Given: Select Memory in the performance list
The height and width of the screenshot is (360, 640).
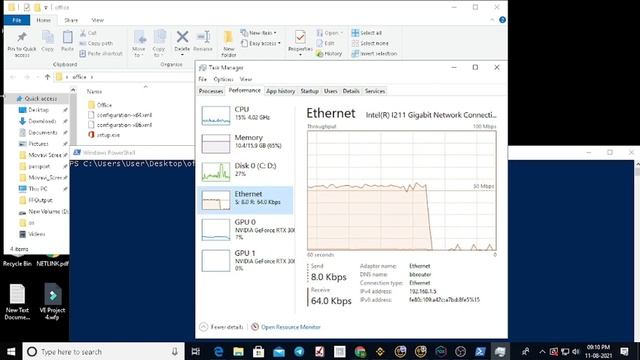Looking at the screenshot, I should pos(246,143).
